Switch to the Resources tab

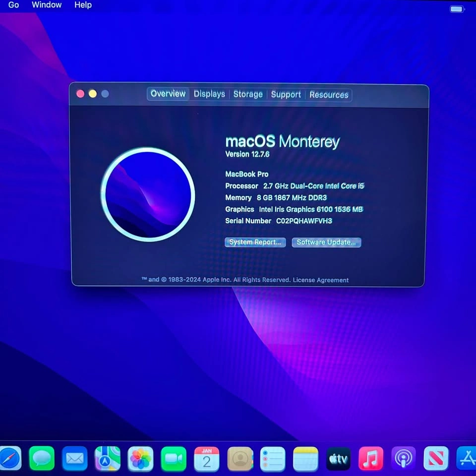tap(329, 95)
